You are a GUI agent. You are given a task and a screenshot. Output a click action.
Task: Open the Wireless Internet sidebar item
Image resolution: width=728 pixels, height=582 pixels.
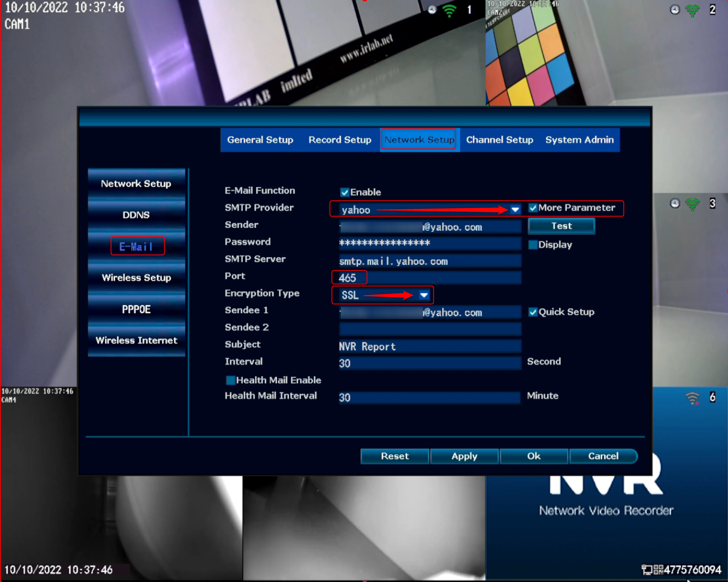tap(136, 340)
